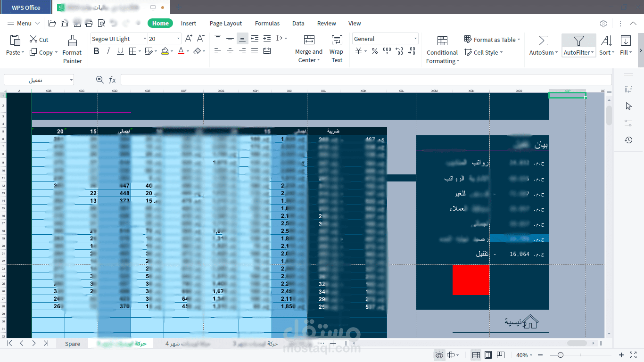Apply justified text alignment
This screenshot has height=362, width=644.
[x=255, y=51]
